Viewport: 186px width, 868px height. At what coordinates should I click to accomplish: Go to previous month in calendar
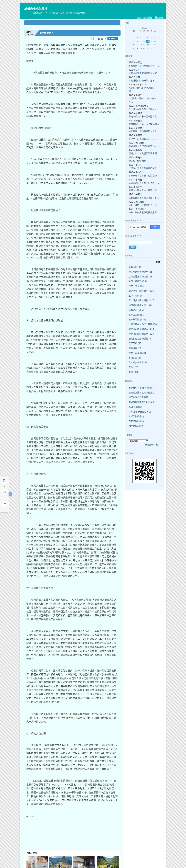pyautogui.click(x=134, y=28)
